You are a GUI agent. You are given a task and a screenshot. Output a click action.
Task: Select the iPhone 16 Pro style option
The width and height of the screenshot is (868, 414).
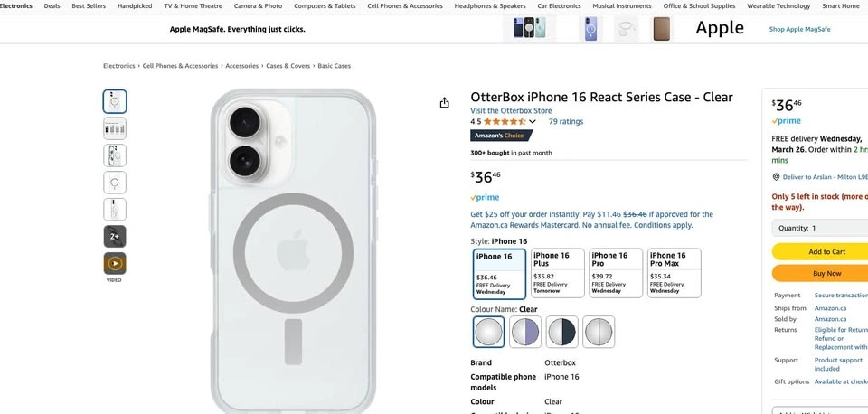coord(616,273)
